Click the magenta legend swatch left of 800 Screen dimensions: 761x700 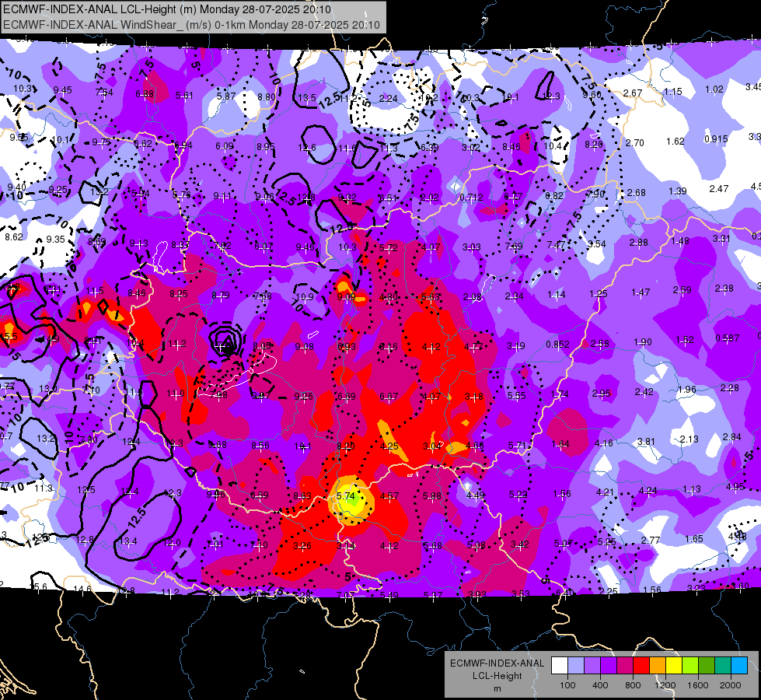point(625,665)
